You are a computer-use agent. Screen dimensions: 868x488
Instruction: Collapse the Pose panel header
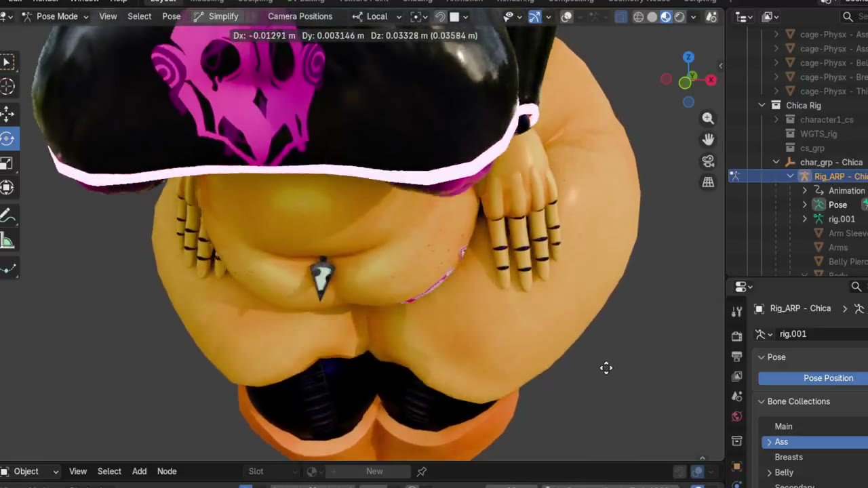click(762, 357)
